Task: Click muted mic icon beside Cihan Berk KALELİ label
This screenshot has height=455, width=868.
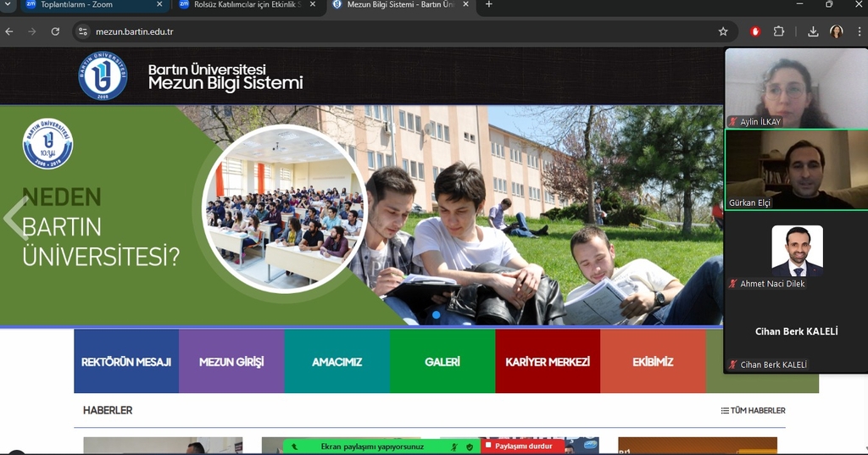Action: [733, 364]
